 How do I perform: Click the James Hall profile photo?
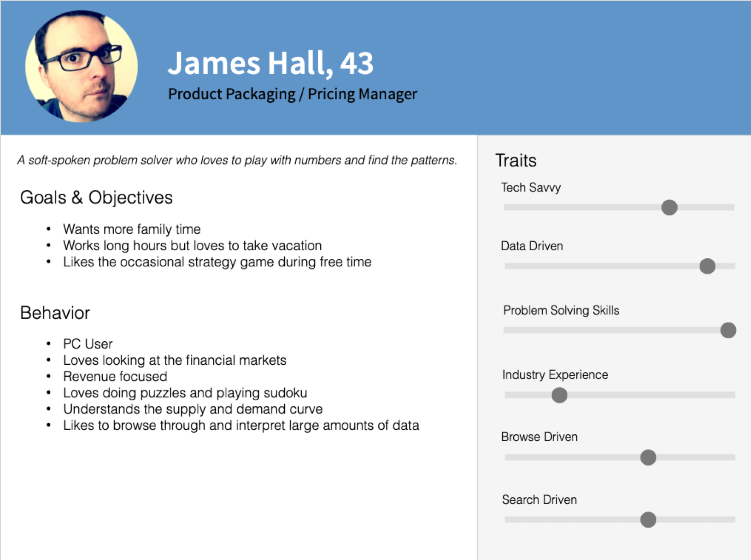(81, 66)
